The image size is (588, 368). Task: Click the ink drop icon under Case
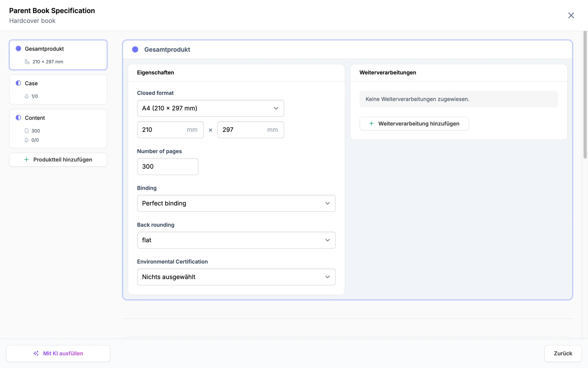tap(27, 96)
